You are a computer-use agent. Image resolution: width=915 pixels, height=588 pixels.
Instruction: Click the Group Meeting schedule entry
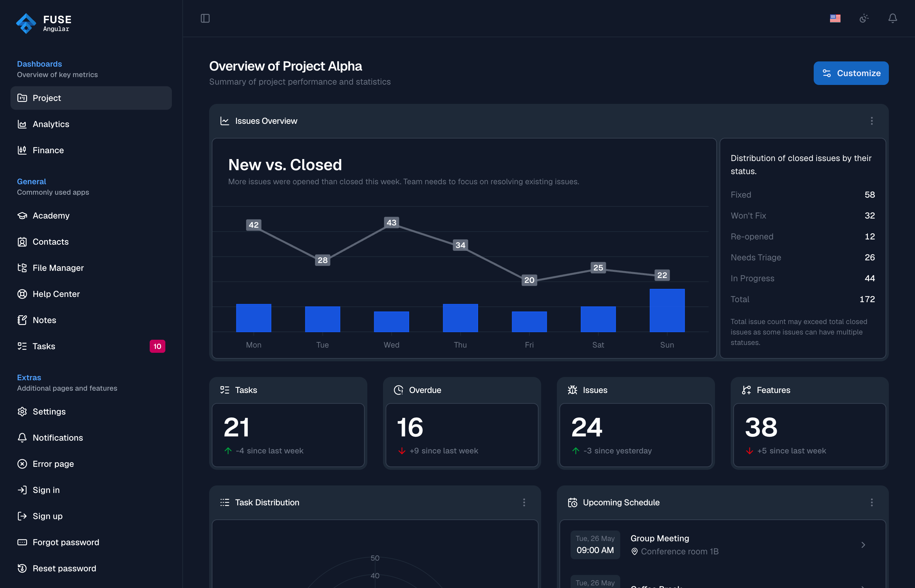[723, 545]
